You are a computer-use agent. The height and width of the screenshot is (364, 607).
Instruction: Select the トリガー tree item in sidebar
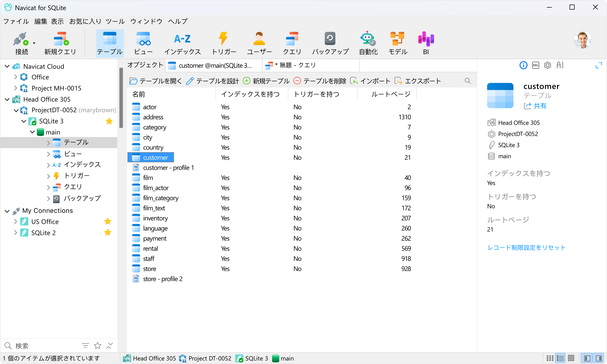[77, 175]
